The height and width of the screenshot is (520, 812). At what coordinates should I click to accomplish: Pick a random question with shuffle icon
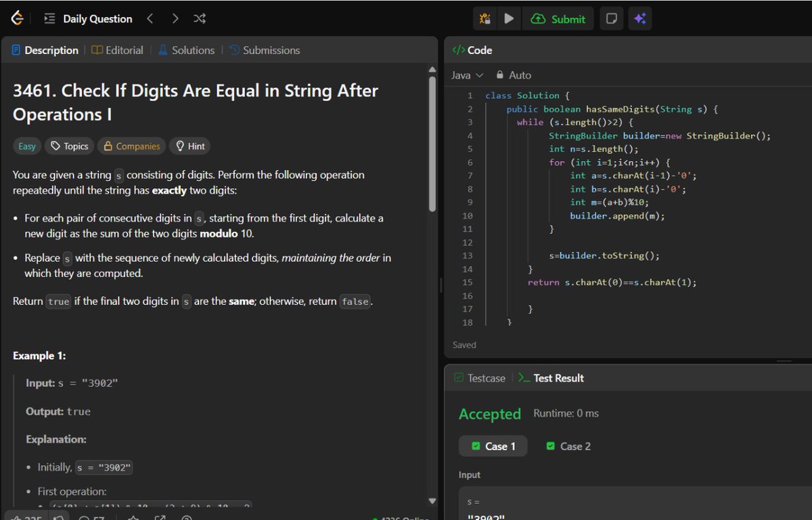point(200,19)
